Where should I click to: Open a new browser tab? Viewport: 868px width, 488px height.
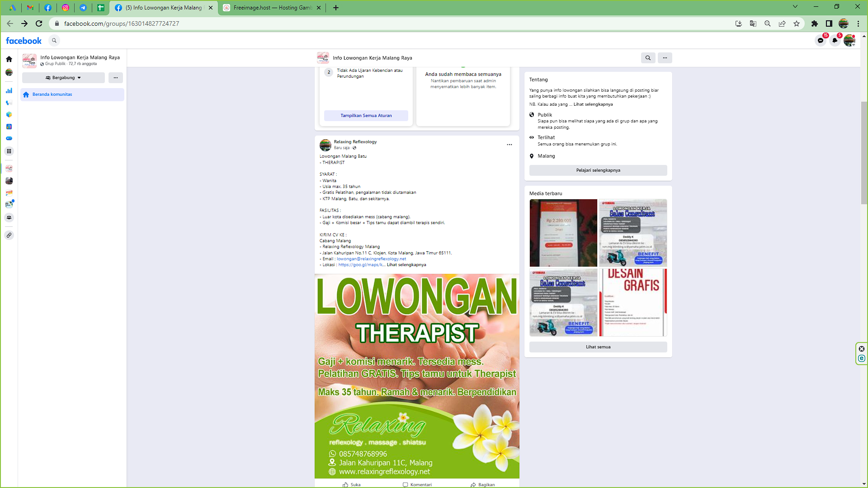(336, 8)
